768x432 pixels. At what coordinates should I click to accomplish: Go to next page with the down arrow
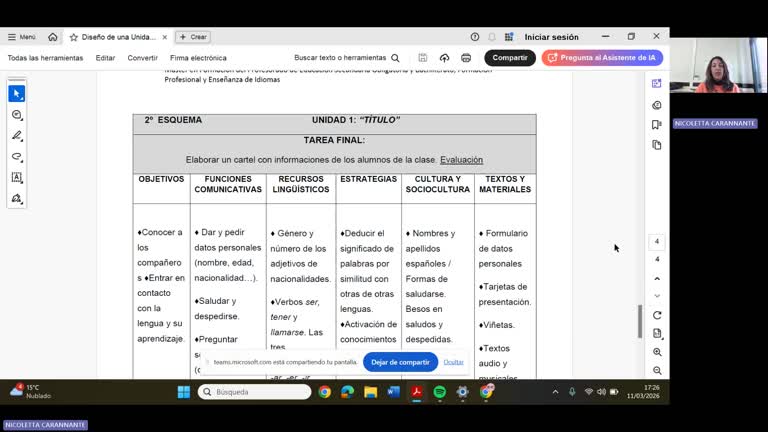657,296
